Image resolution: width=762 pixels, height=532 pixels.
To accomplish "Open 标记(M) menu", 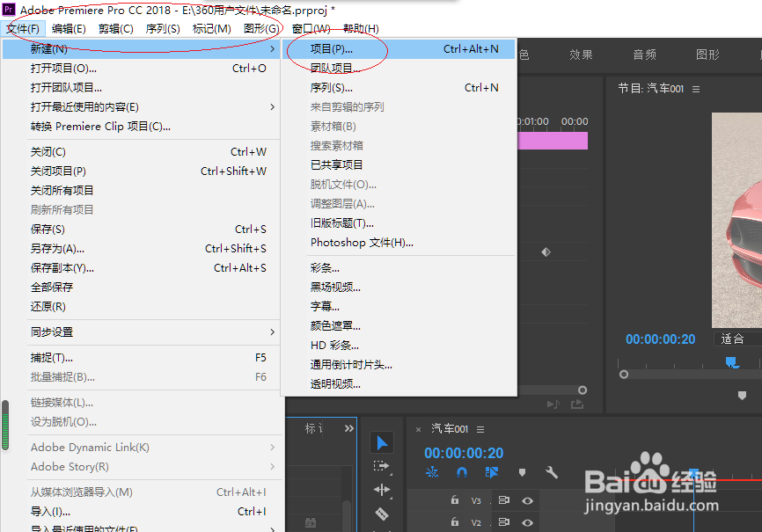I will click(211, 29).
